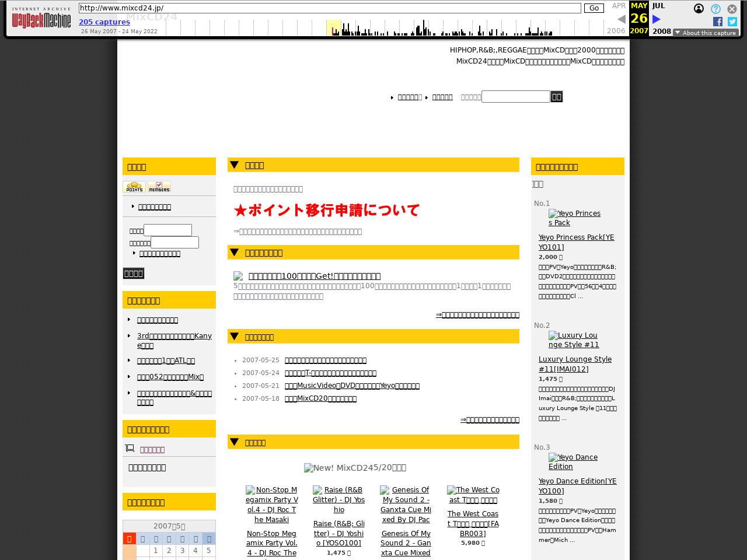Select year 2006 in timeline
The width and height of the screenshot is (747, 560).
(616, 31)
